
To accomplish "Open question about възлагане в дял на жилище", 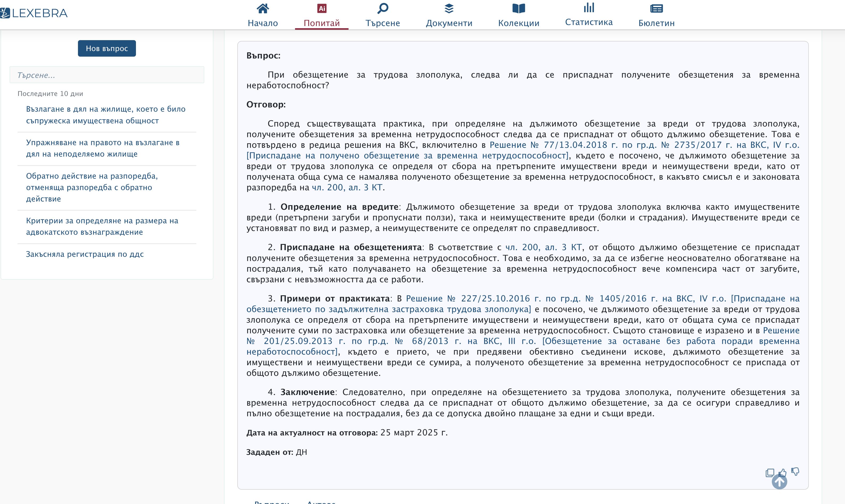I will 106,115.
